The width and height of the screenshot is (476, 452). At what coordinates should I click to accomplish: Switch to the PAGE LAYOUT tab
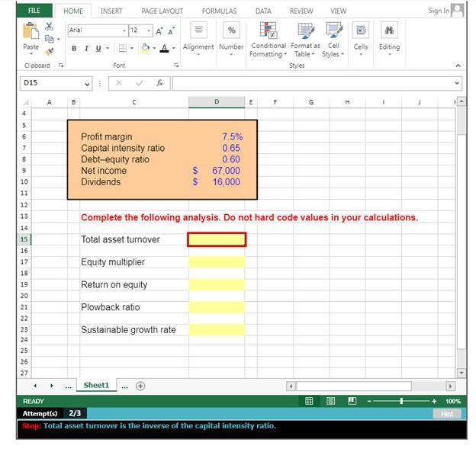click(162, 11)
